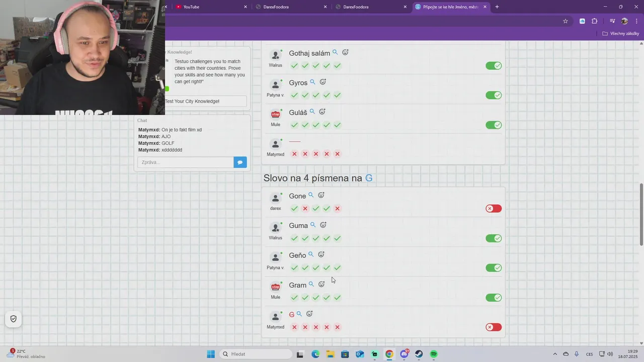Image resolution: width=644 pixels, height=362 pixels.
Task: Open media controls in Chrome toolbar
Action: point(612,21)
